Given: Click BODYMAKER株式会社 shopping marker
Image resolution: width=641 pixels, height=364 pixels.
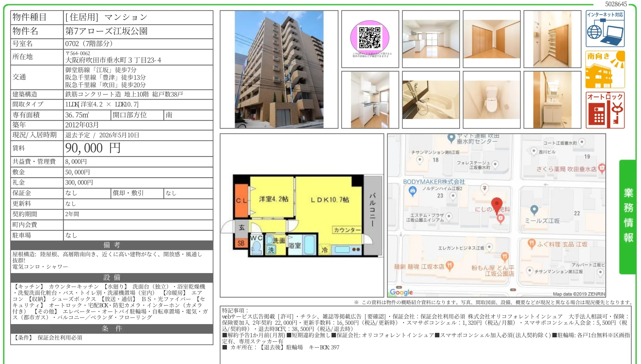Looking at the screenshot, I should click(412, 191).
